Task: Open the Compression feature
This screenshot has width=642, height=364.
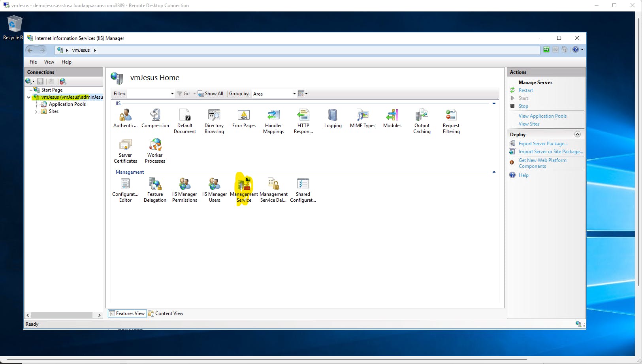Action: (x=155, y=118)
